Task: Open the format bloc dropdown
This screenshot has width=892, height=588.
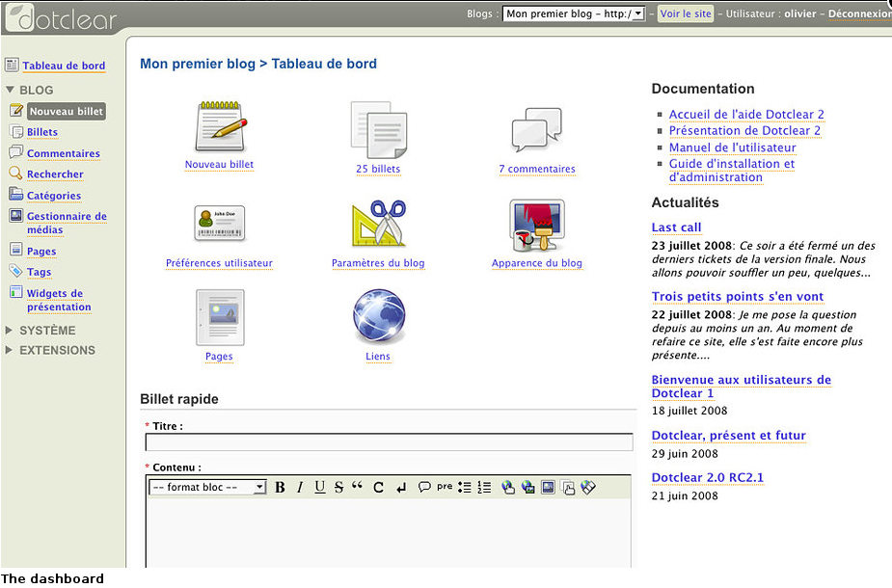Action: point(207,488)
